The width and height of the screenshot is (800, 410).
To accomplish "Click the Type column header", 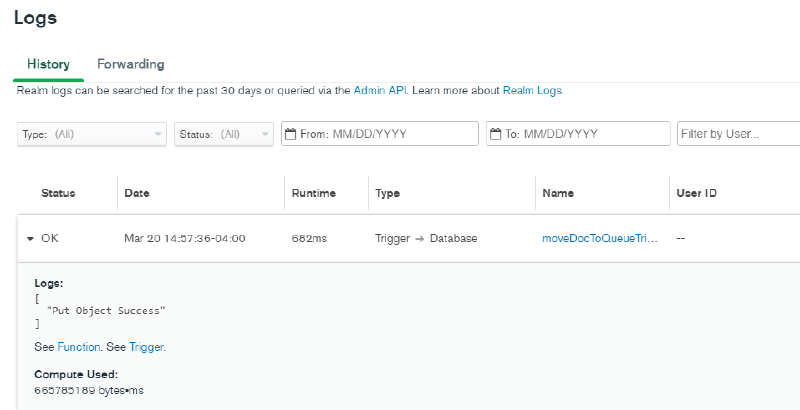I will 388,193.
